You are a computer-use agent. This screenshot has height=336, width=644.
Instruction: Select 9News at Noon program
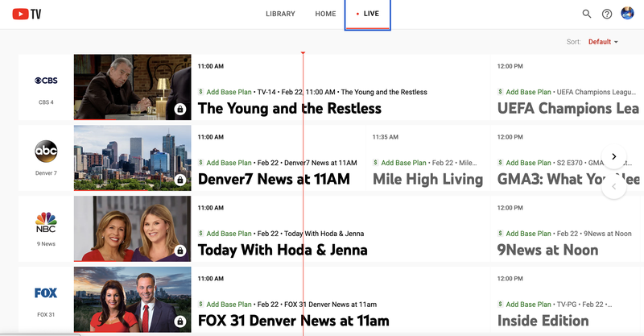pos(548,250)
